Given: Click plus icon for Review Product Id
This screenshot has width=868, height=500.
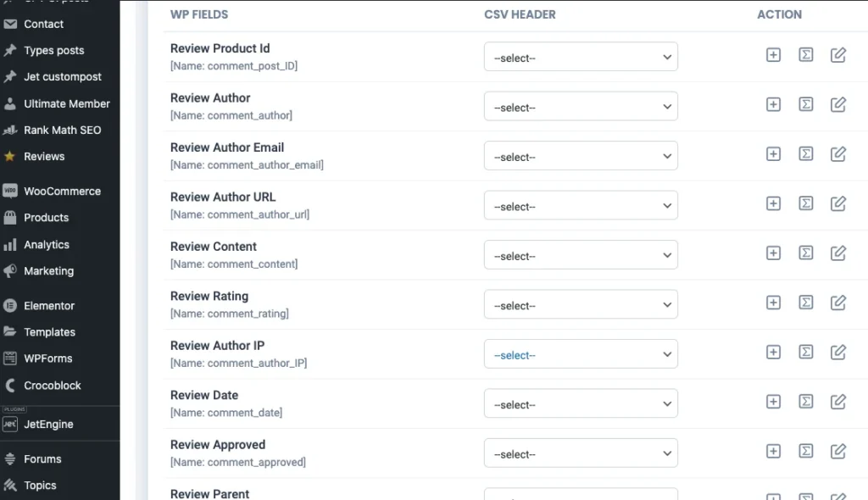Looking at the screenshot, I should click(x=773, y=55).
